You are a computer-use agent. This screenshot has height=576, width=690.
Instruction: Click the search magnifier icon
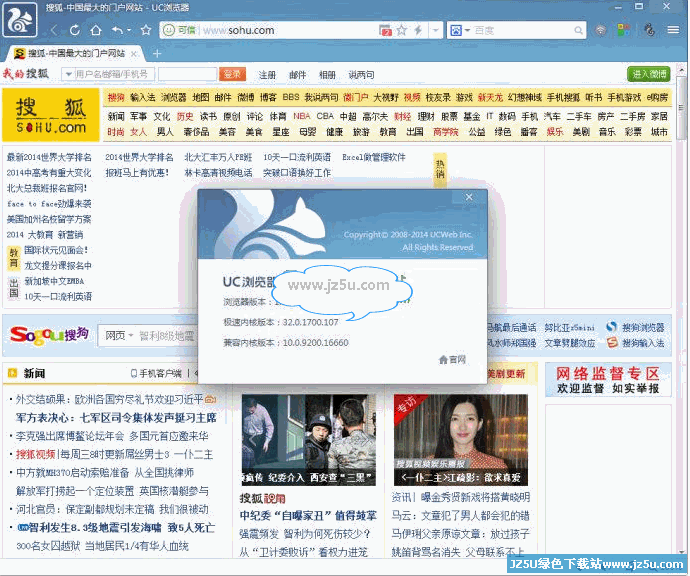click(578, 30)
